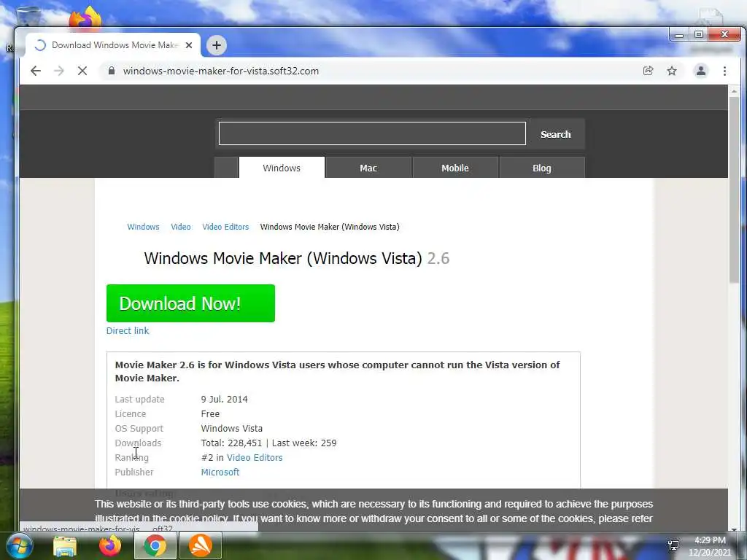Click the Search button
The image size is (747, 560).
555,134
